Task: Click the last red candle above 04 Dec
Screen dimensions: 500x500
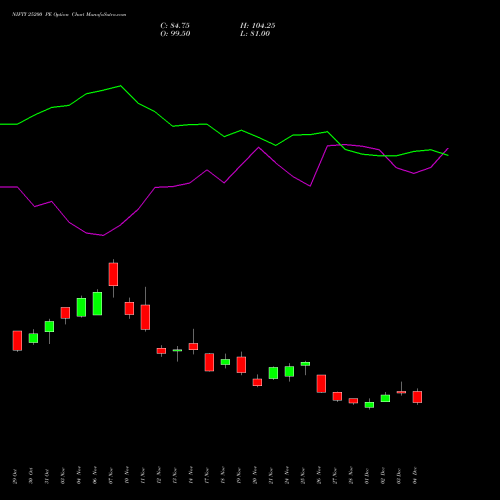Action: coord(417,397)
